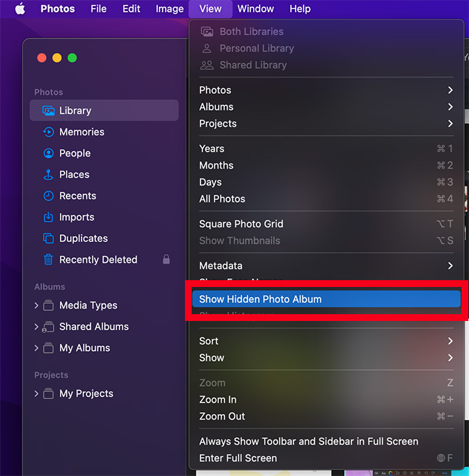Select Library in the sidebar
The image size is (469, 476).
(x=104, y=110)
